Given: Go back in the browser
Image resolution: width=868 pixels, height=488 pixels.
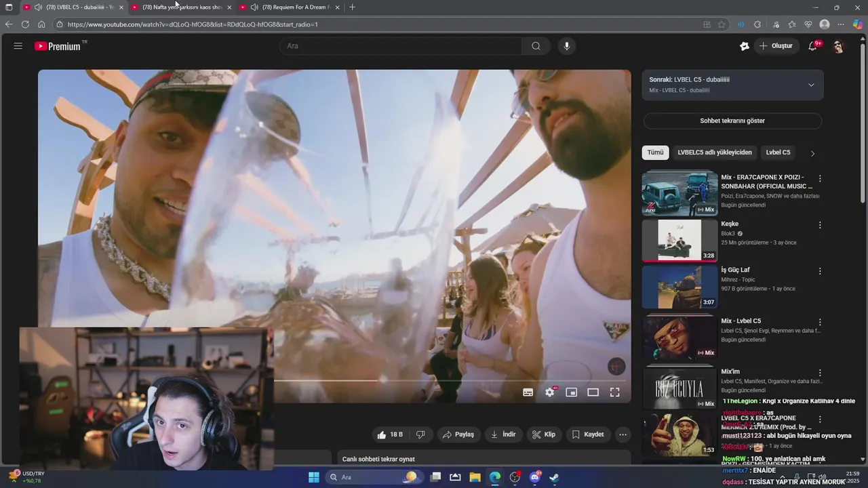Looking at the screenshot, I should click(9, 24).
